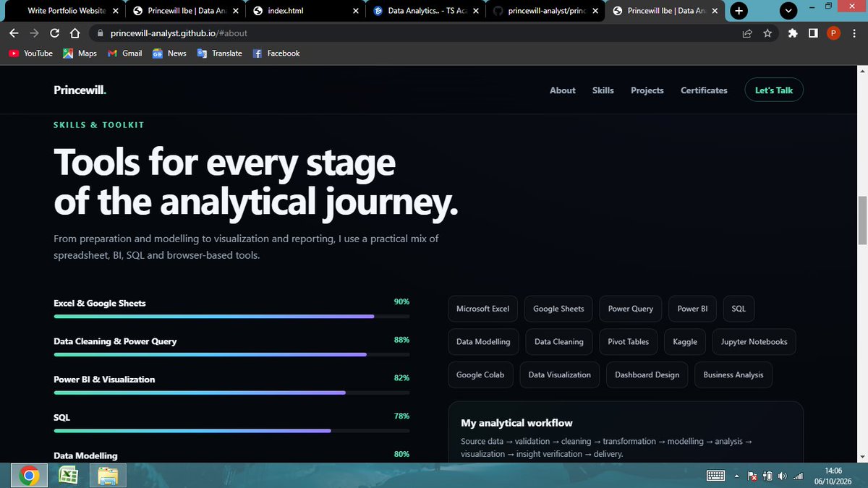Close the Data Analytics TS Academy tab
The image size is (868, 488).
(x=476, y=11)
